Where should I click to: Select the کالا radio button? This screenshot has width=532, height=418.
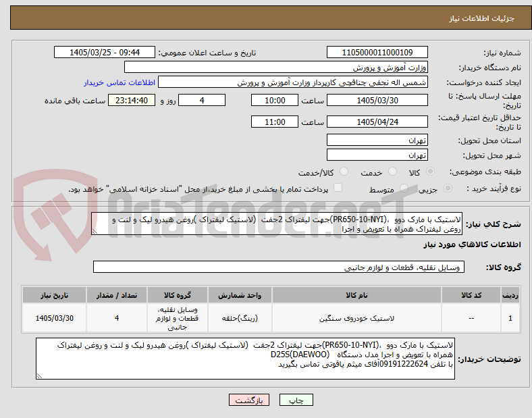430,172
